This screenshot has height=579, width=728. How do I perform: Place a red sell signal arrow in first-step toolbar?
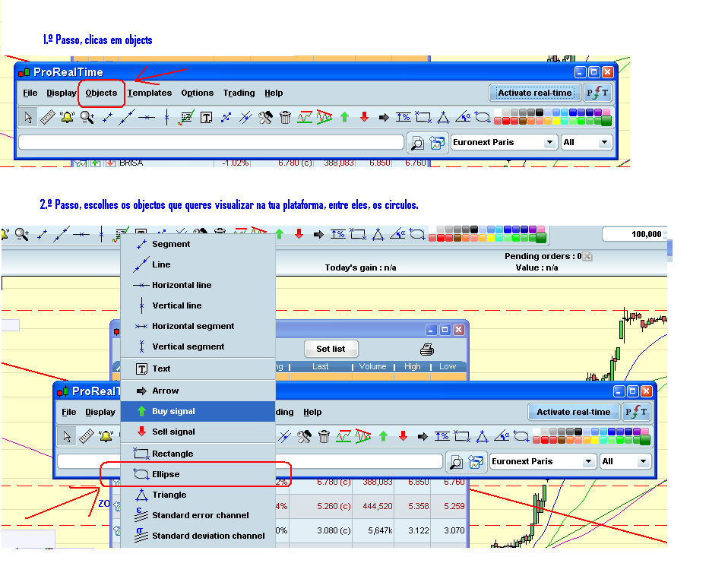tap(365, 117)
